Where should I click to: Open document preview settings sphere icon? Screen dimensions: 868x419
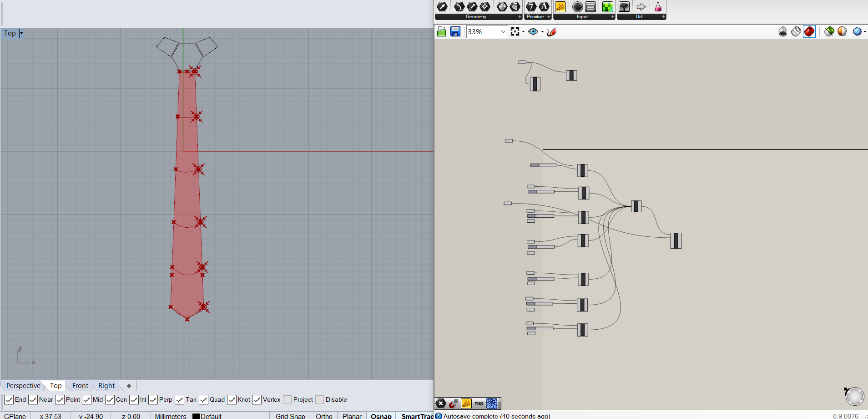[842, 31]
